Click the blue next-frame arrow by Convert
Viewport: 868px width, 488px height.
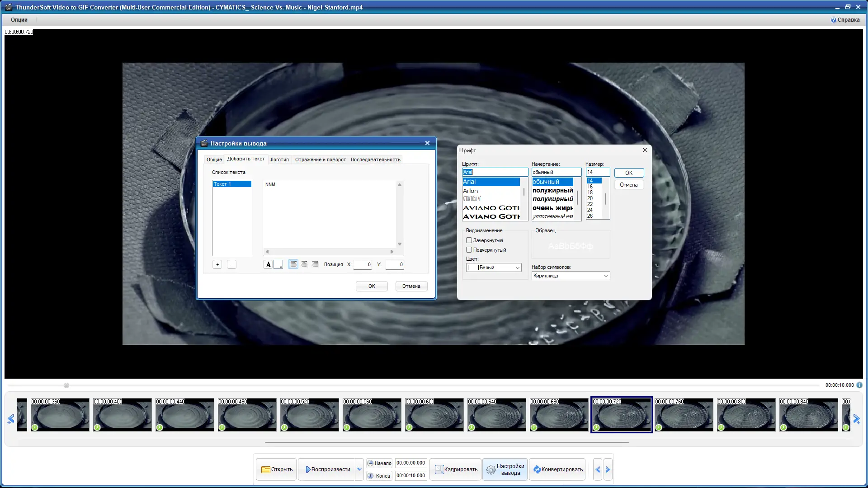coord(608,469)
